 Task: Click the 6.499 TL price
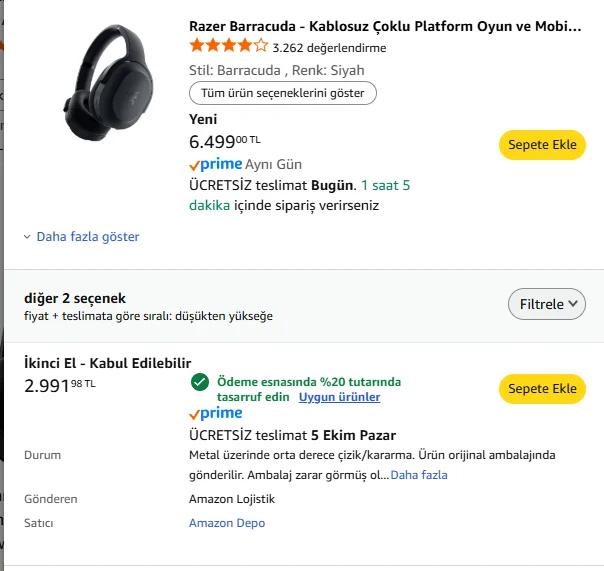point(224,142)
